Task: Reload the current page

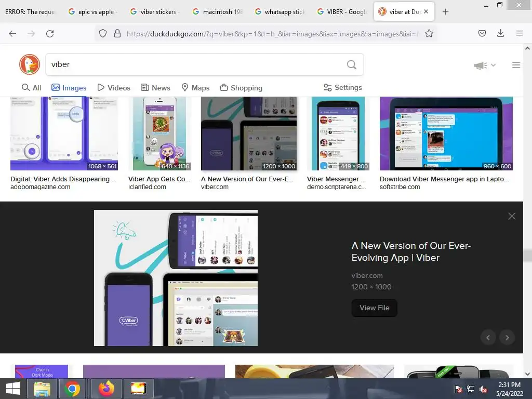Action: tap(50, 34)
